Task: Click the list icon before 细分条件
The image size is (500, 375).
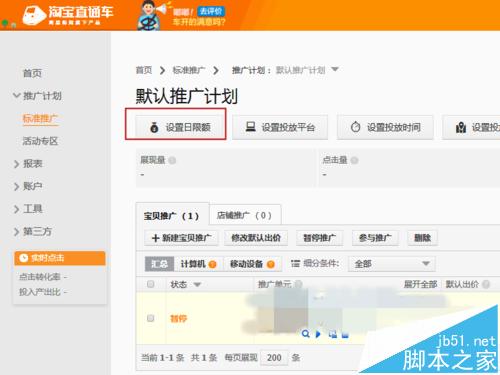Action: (x=295, y=264)
